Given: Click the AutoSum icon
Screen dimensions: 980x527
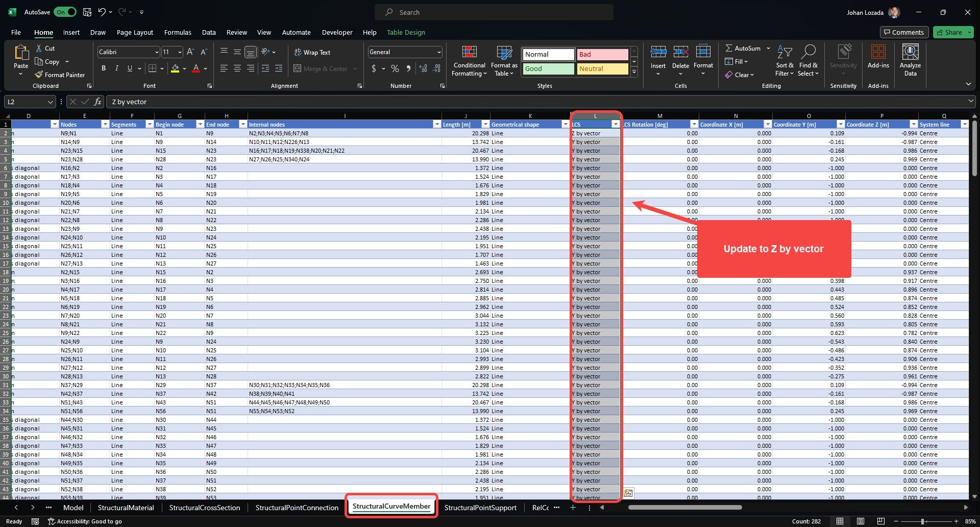Looking at the screenshot, I should pyautogui.click(x=730, y=48).
